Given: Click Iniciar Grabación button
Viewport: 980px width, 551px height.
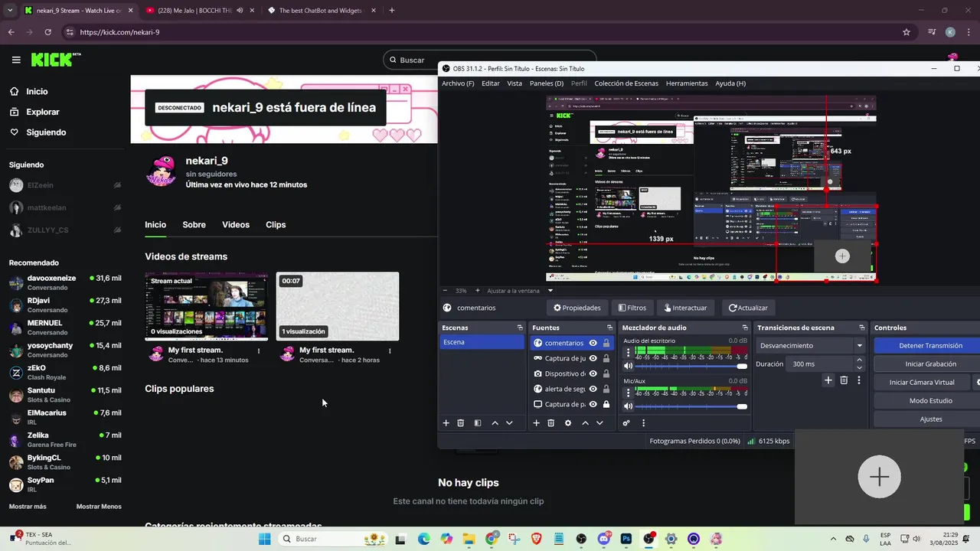Looking at the screenshot, I should click(930, 364).
